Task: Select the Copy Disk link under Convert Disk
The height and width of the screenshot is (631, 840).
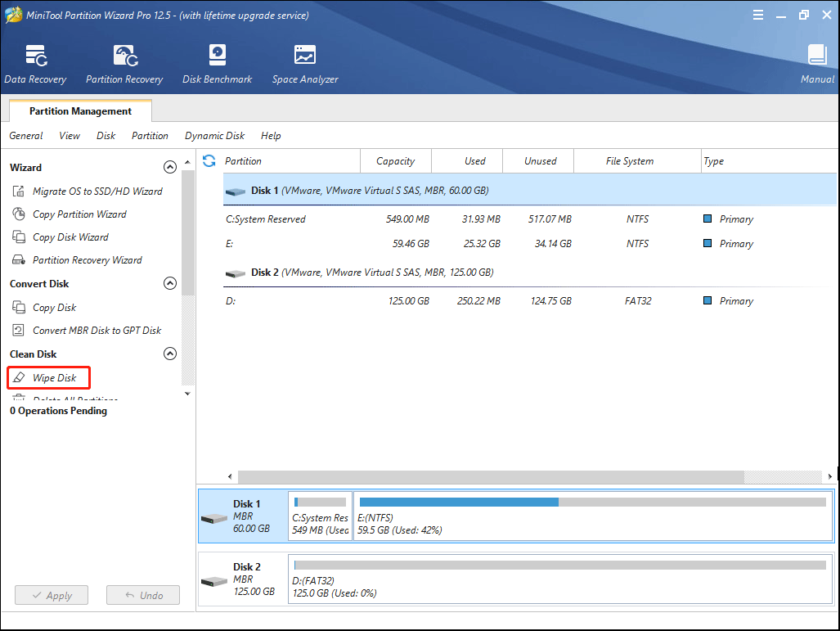Action: [x=54, y=307]
